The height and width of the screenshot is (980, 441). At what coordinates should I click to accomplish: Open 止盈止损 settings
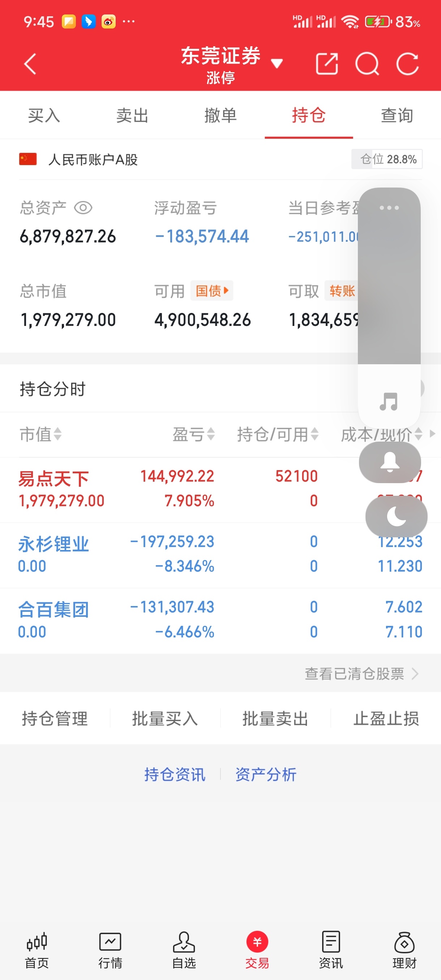[x=386, y=719]
